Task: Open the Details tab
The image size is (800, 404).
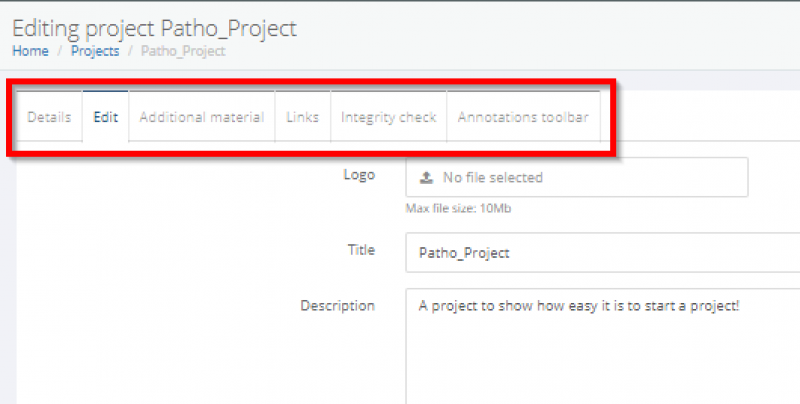Action: 49,117
